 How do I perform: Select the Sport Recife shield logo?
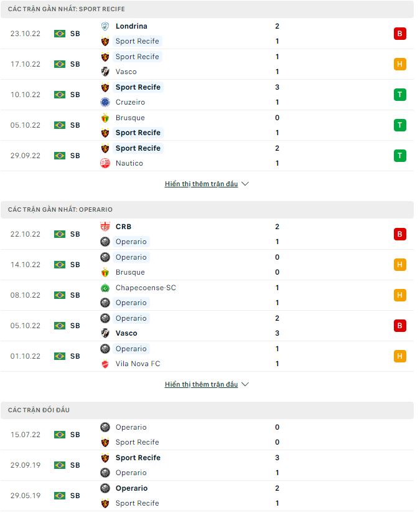point(105,41)
